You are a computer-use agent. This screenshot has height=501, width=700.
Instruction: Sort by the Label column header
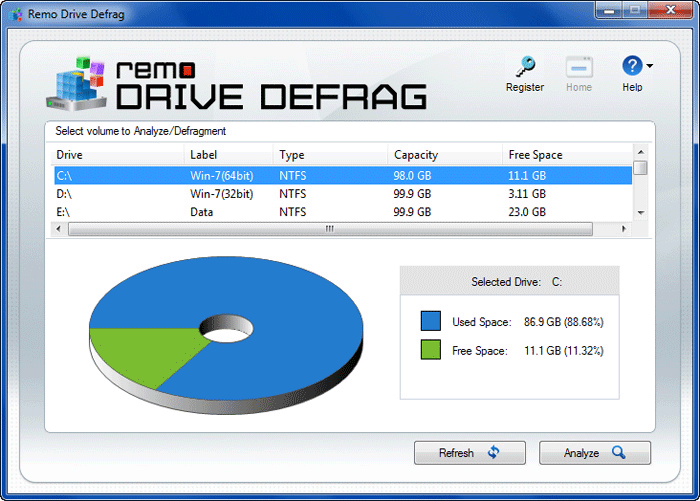tap(227, 155)
